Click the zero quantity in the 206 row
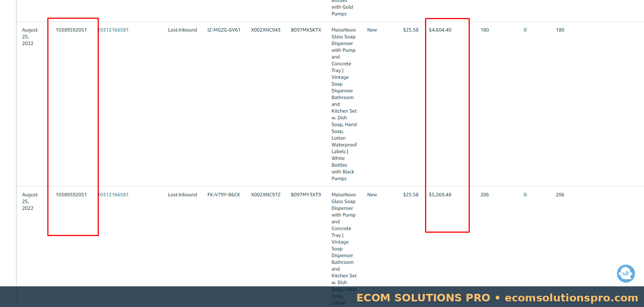Image resolution: width=644 pixels, height=307 pixels. click(x=525, y=195)
